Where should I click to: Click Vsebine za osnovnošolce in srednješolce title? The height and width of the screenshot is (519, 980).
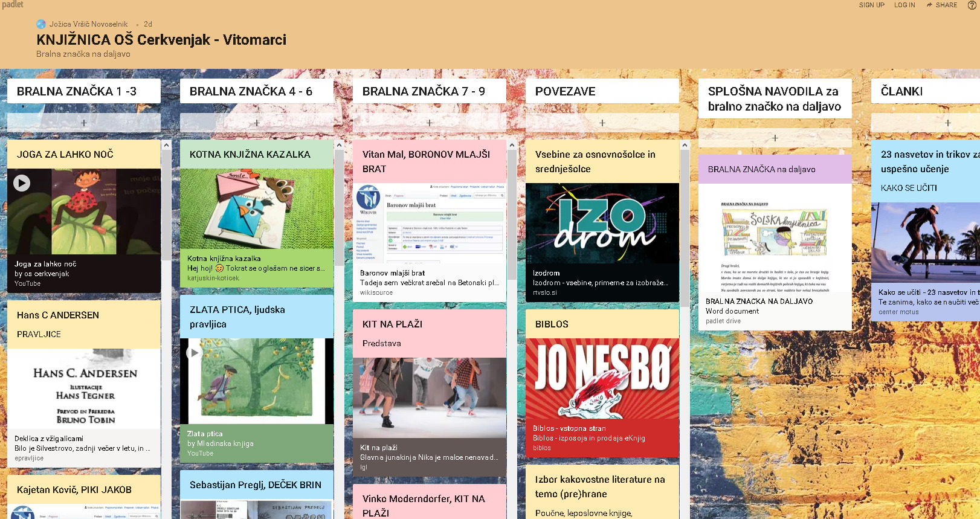click(x=595, y=161)
